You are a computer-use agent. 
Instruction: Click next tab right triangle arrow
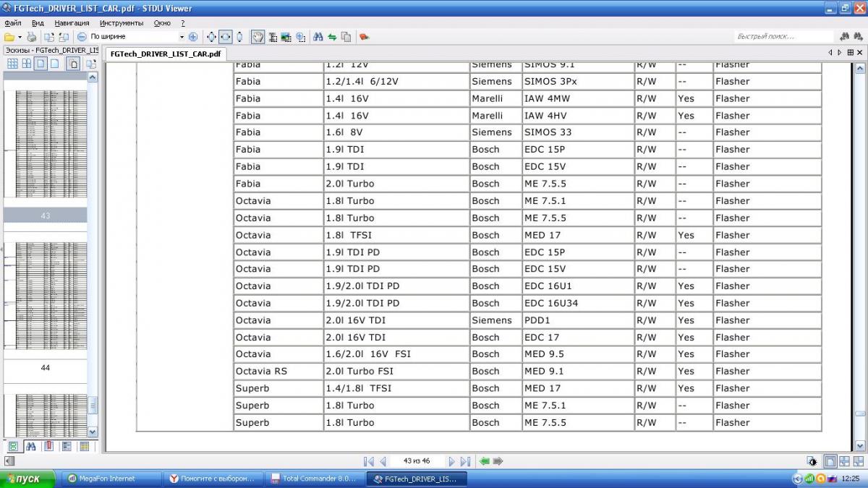coord(840,52)
